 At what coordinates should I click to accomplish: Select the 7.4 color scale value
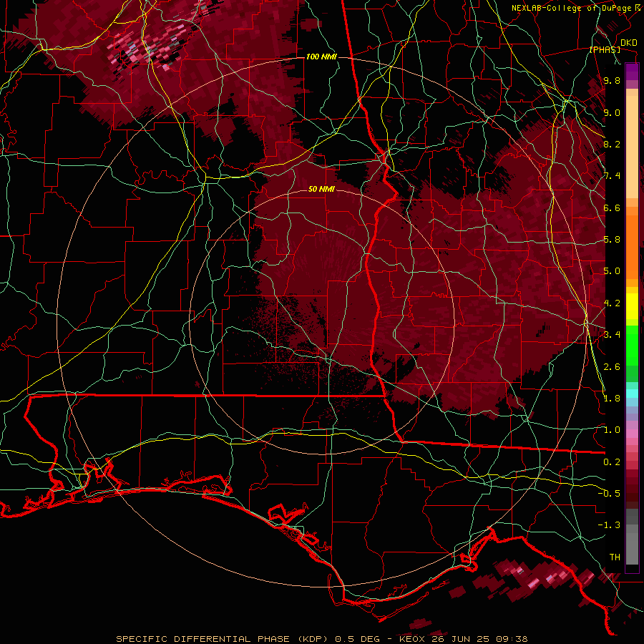point(612,176)
